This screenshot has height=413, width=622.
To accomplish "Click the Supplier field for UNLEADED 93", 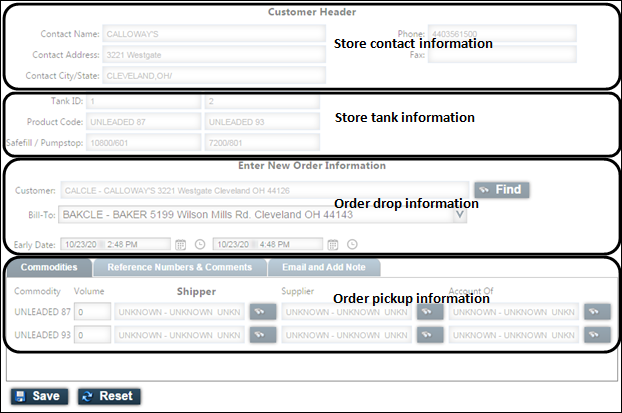I will pos(347,335).
